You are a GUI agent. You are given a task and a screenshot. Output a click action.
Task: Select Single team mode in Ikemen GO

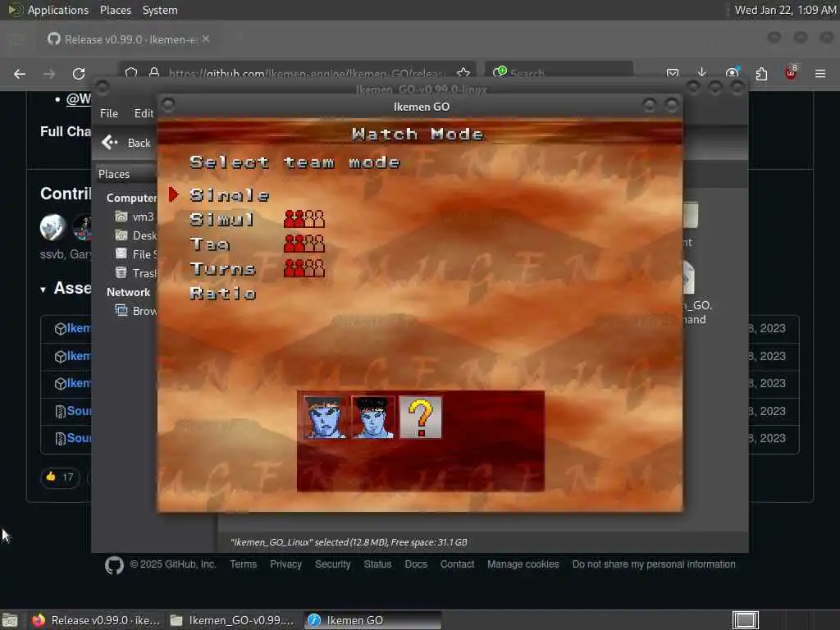[230, 195]
